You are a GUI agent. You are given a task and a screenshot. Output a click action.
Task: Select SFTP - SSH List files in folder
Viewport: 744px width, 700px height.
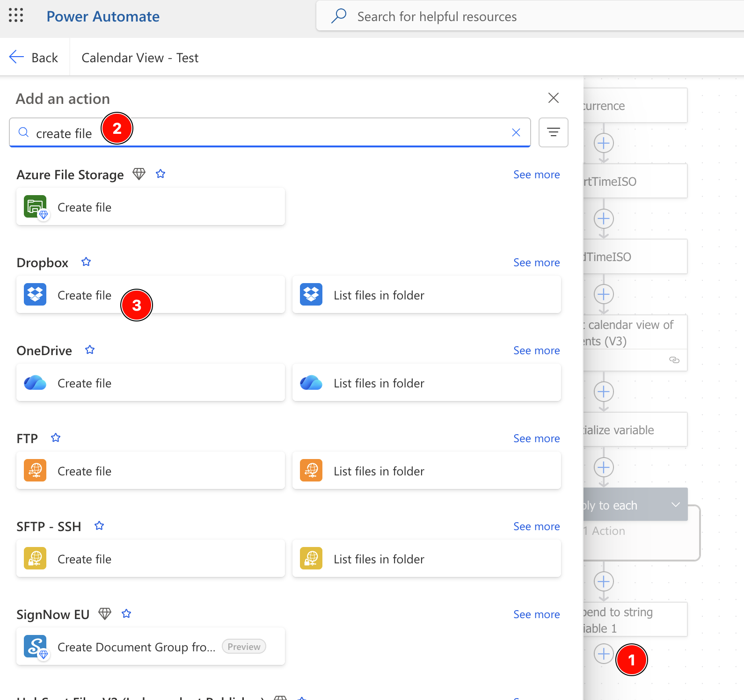427,559
